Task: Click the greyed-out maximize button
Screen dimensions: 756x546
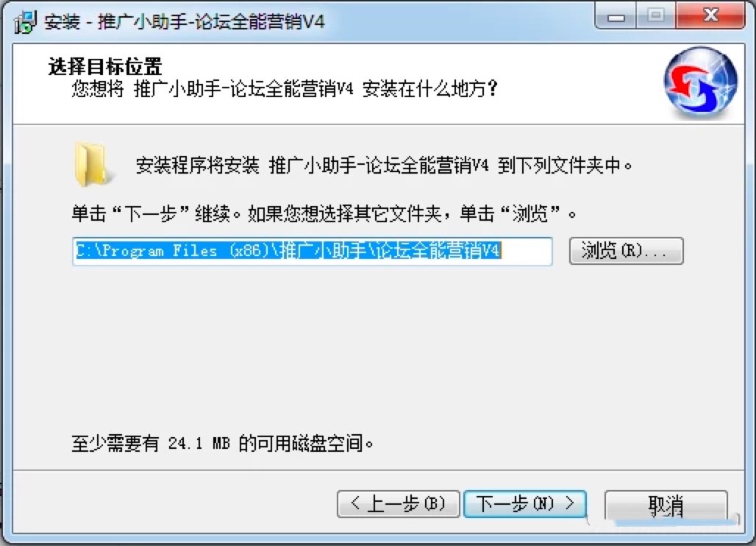Action: coord(656,16)
